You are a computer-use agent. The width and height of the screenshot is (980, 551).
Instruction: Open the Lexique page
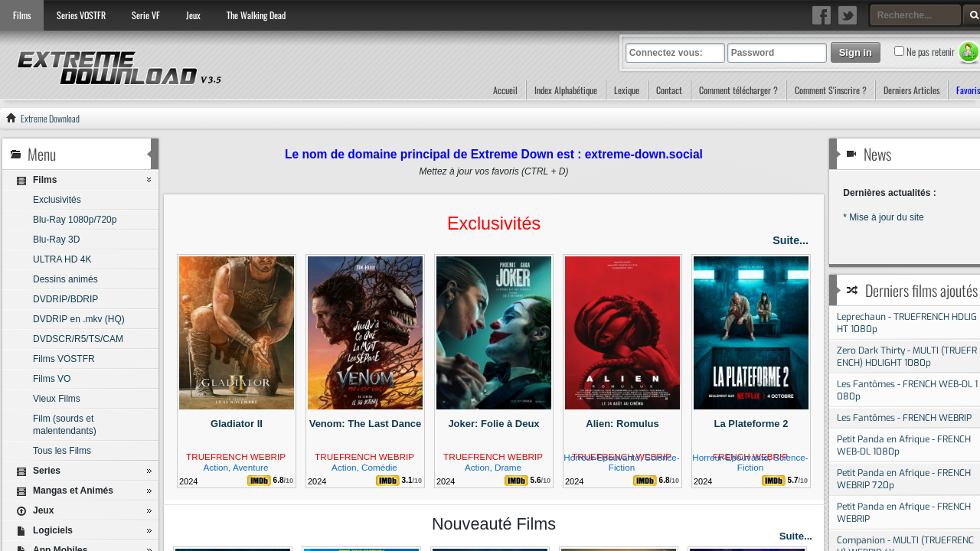(626, 90)
